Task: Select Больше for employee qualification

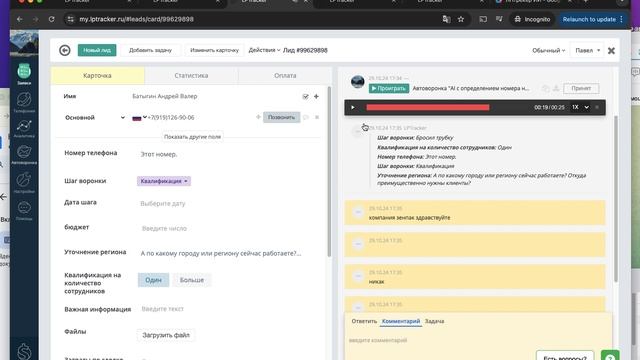Action: click(x=192, y=280)
